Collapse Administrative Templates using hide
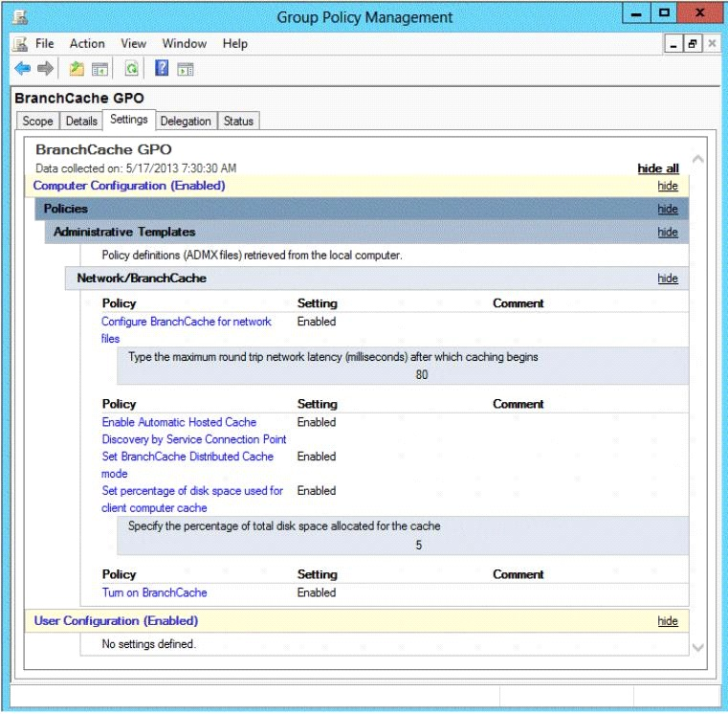The height and width of the screenshot is (714, 728). click(x=668, y=233)
